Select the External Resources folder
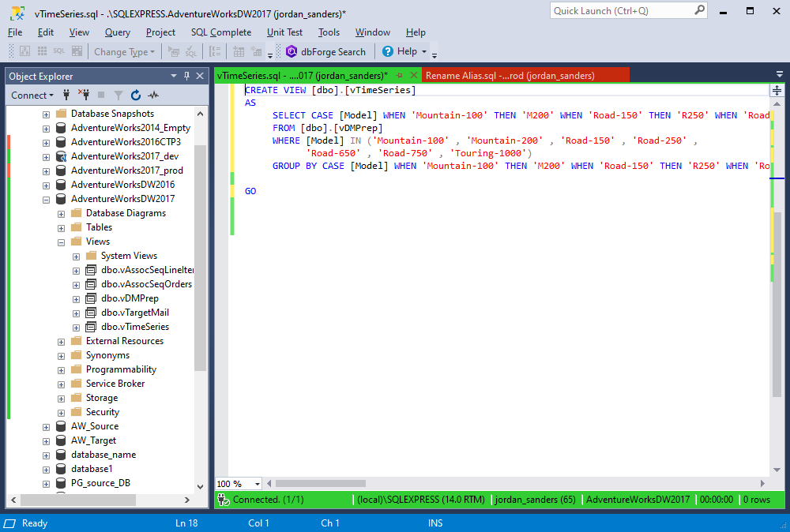 click(125, 341)
